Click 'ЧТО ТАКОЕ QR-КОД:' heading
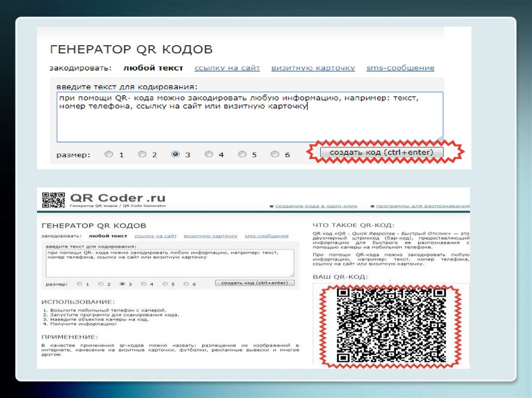532x398 pixels. click(353, 225)
